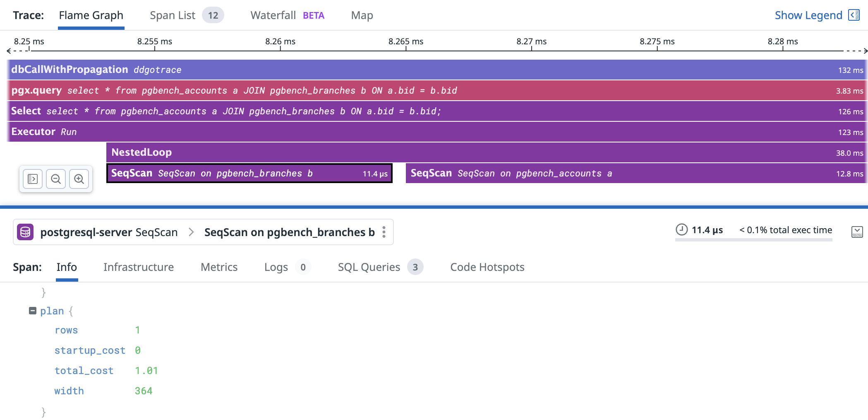Click the 8.265 ms timeline marker
868x420 pixels.
(x=405, y=42)
